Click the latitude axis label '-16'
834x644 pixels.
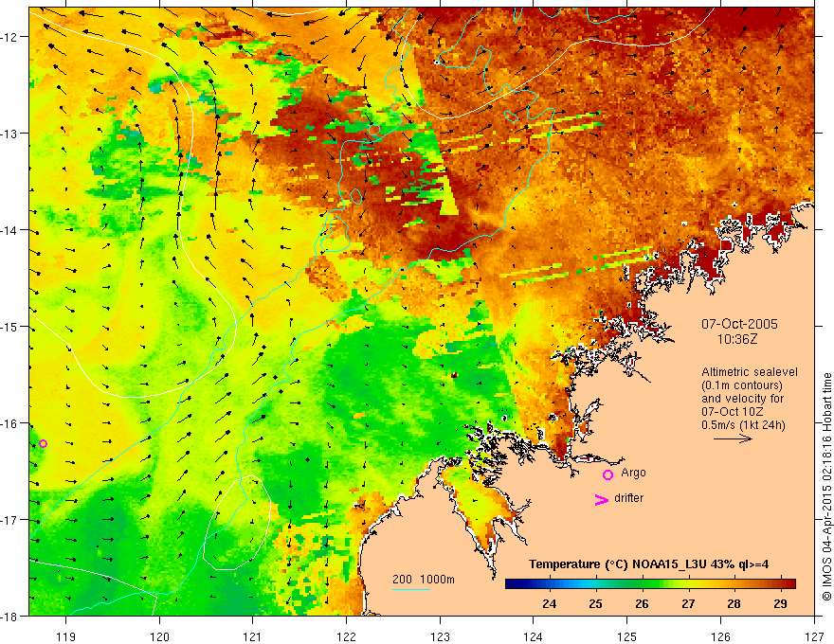[x=9, y=423]
